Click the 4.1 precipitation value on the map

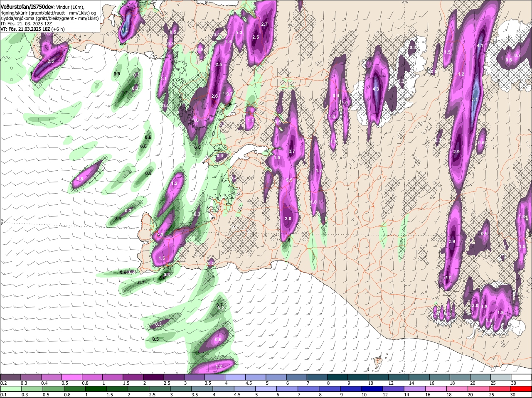480,45
